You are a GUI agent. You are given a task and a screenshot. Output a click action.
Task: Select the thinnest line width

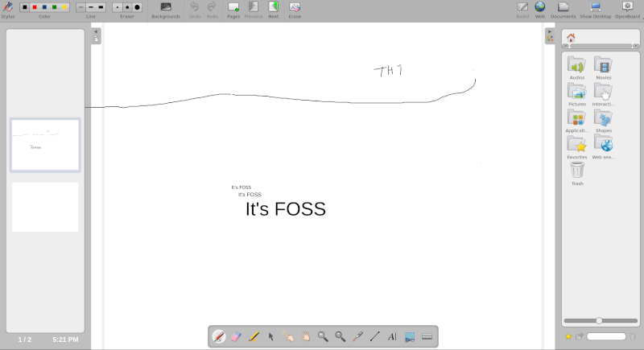pos(81,7)
